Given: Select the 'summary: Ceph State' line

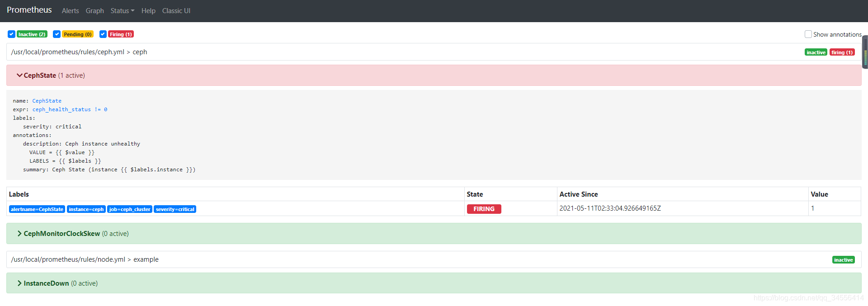Looking at the screenshot, I should [x=109, y=169].
